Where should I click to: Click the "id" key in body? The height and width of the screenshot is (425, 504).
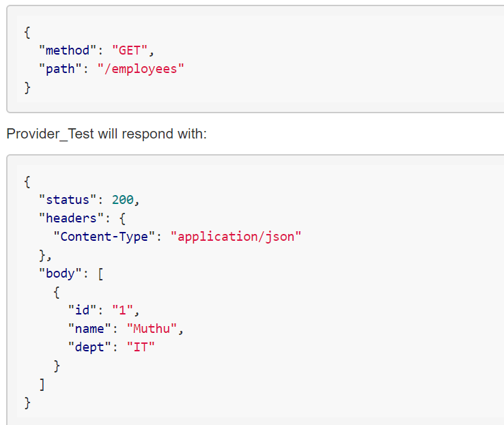83,311
